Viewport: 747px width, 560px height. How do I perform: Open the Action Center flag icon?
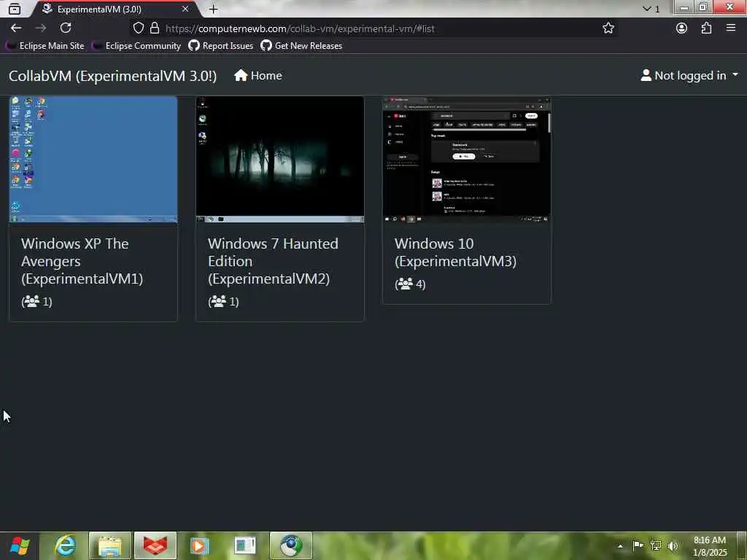[638, 545]
